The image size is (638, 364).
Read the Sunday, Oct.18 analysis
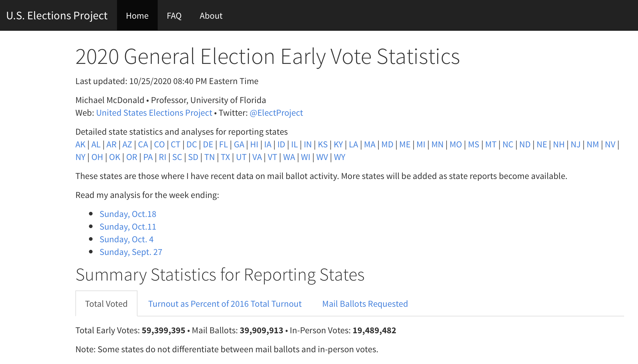click(x=128, y=214)
